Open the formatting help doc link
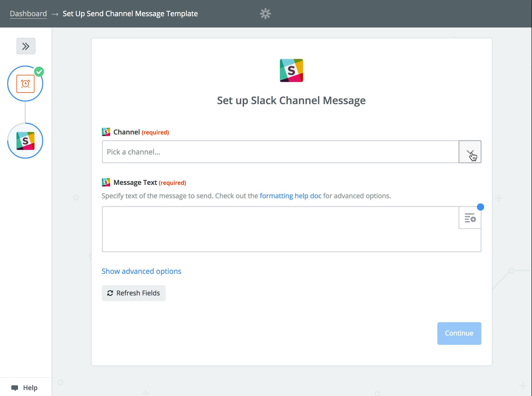 290,196
